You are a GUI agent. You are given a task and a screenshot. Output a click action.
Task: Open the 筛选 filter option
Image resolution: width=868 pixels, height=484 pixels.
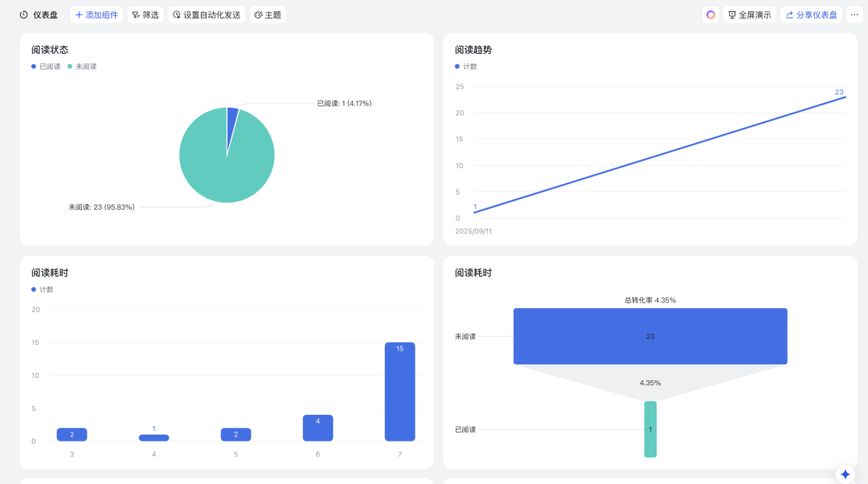(145, 14)
